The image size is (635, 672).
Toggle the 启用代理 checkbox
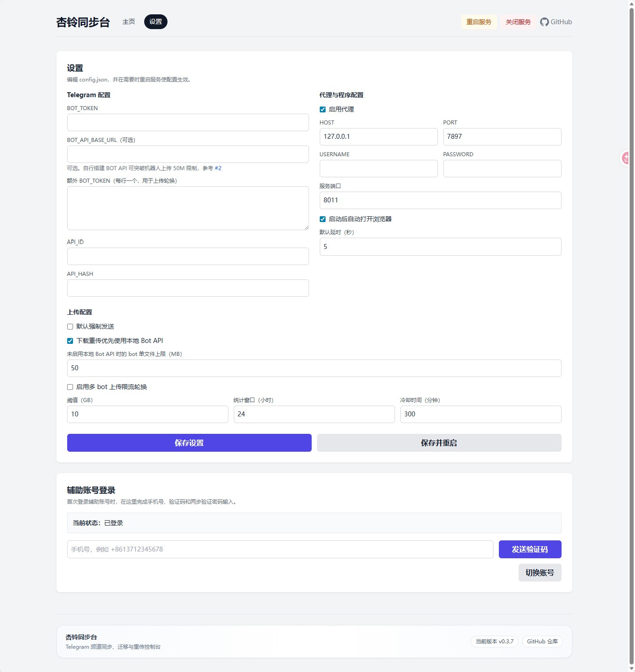[322, 110]
